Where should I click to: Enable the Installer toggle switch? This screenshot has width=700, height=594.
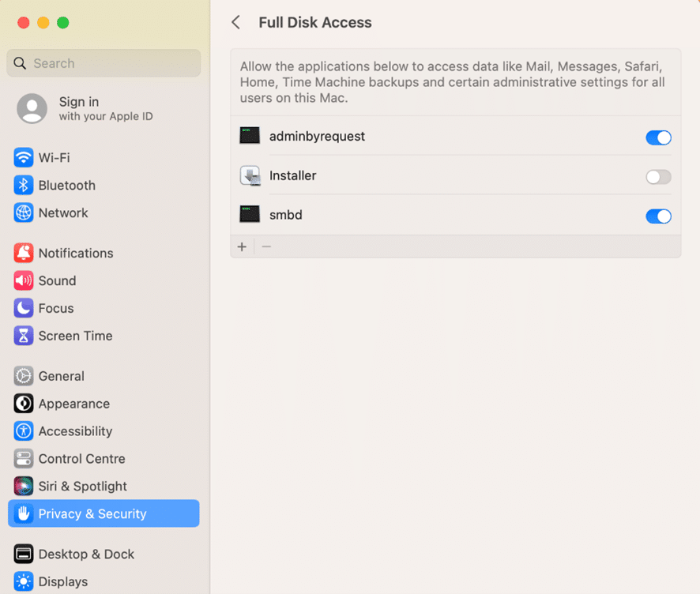658,177
